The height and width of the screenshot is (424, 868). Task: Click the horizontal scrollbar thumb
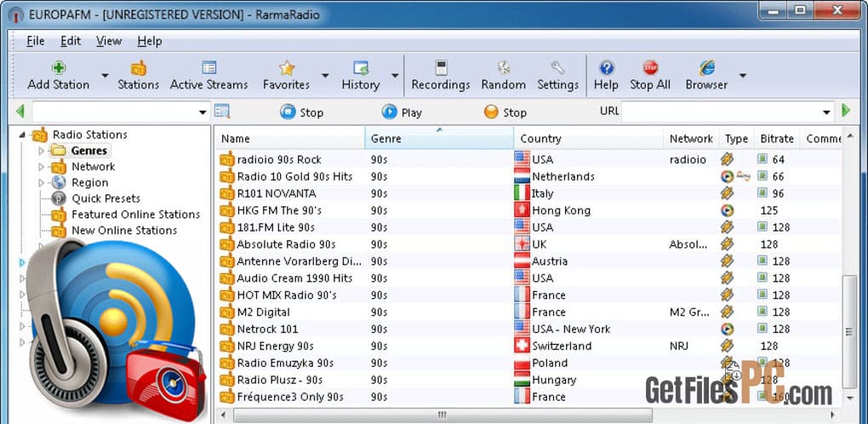pos(443,415)
